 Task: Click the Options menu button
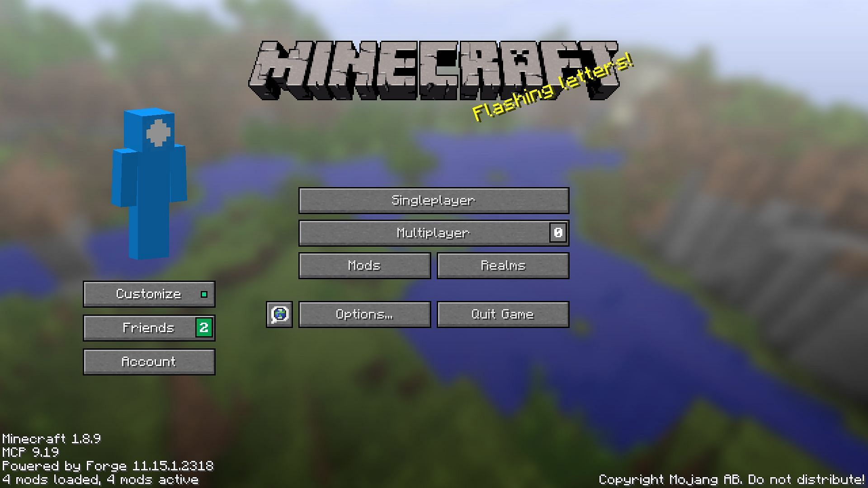[365, 314]
